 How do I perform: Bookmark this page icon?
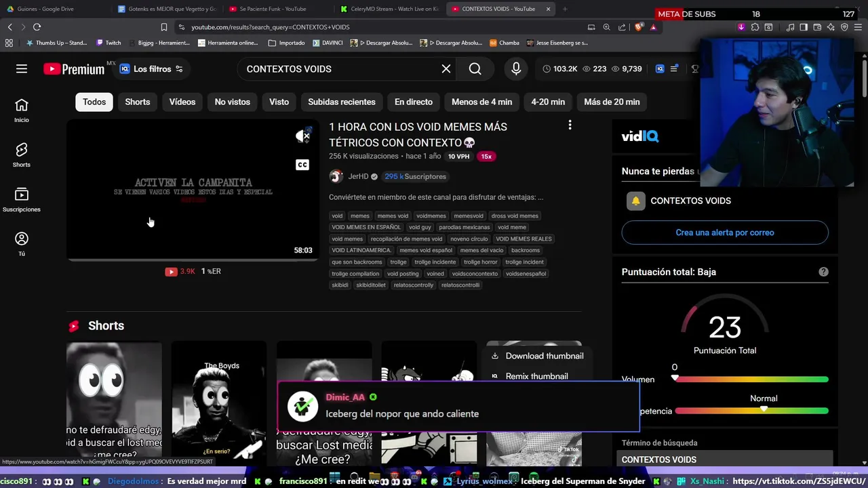pyautogui.click(x=163, y=27)
